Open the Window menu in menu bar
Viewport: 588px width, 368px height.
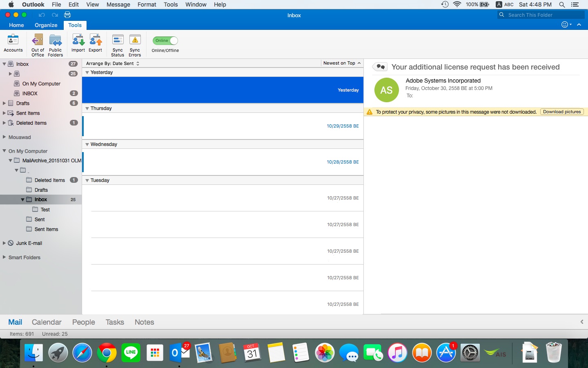(x=196, y=4)
